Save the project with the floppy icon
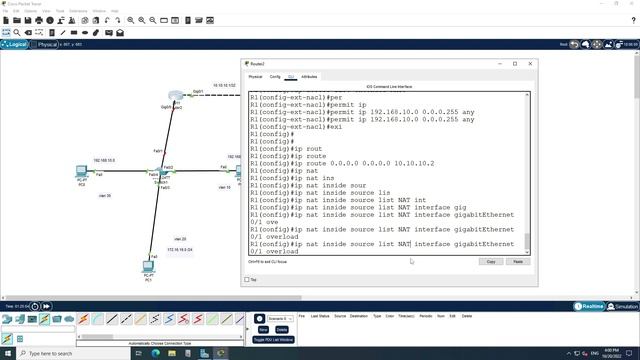The width and height of the screenshot is (640, 360). 28,20
